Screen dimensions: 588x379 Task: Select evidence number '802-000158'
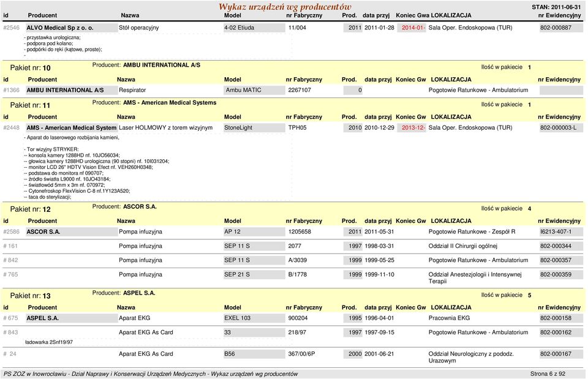pos(561,318)
